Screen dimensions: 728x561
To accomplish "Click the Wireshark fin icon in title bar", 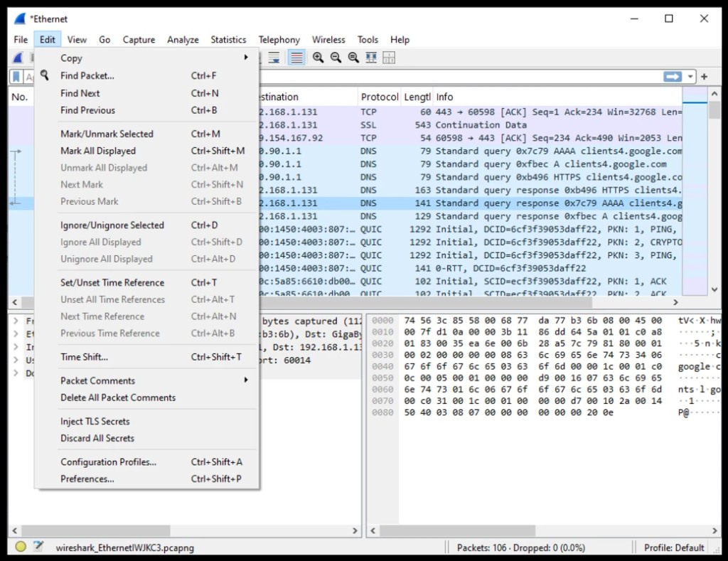I will coord(19,19).
